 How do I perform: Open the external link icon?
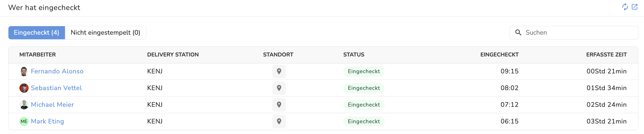(x=635, y=7)
